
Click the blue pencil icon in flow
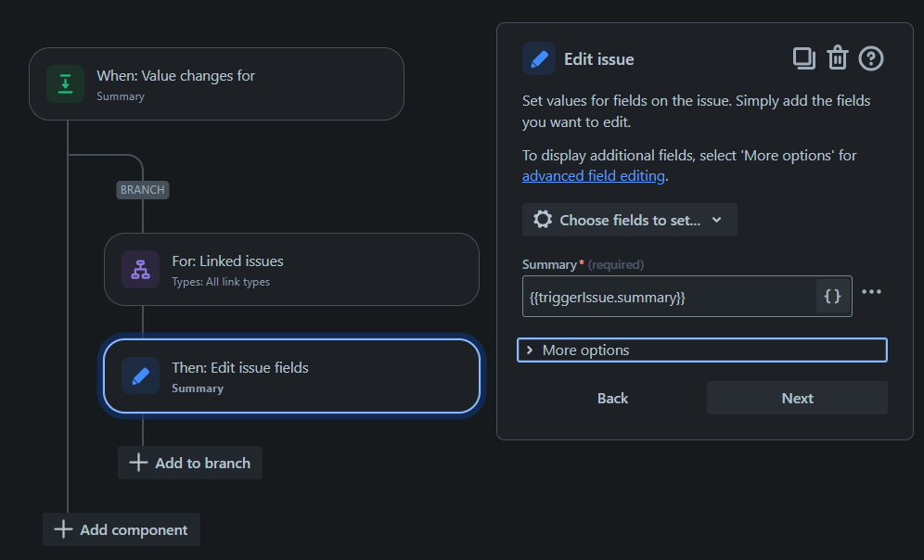pos(140,376)
